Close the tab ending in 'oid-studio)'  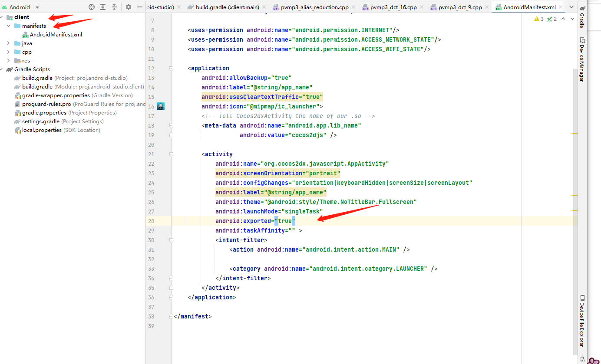[178, 7]
